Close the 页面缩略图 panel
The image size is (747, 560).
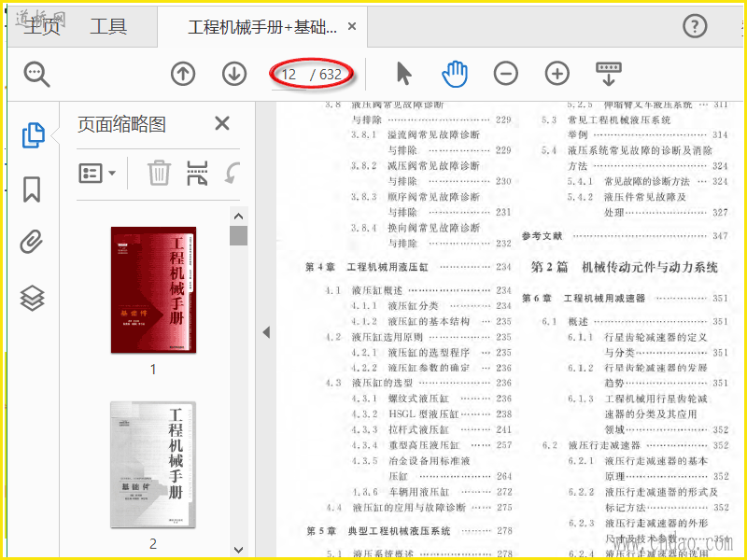tap(222, 123)
